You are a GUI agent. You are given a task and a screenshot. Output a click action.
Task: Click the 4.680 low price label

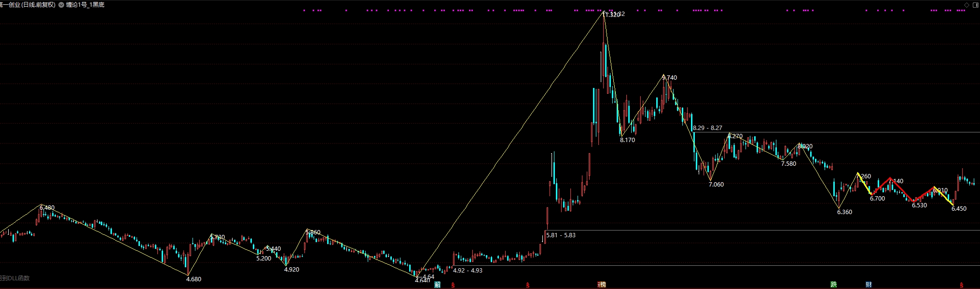coord(193,279)
